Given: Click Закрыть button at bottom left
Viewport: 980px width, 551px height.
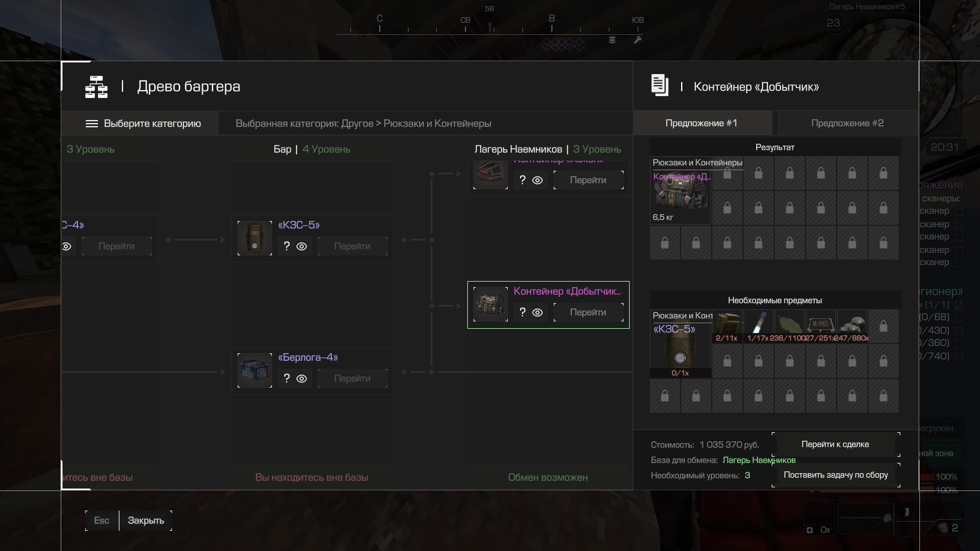Looking at the screenshot, I should 146,520.
